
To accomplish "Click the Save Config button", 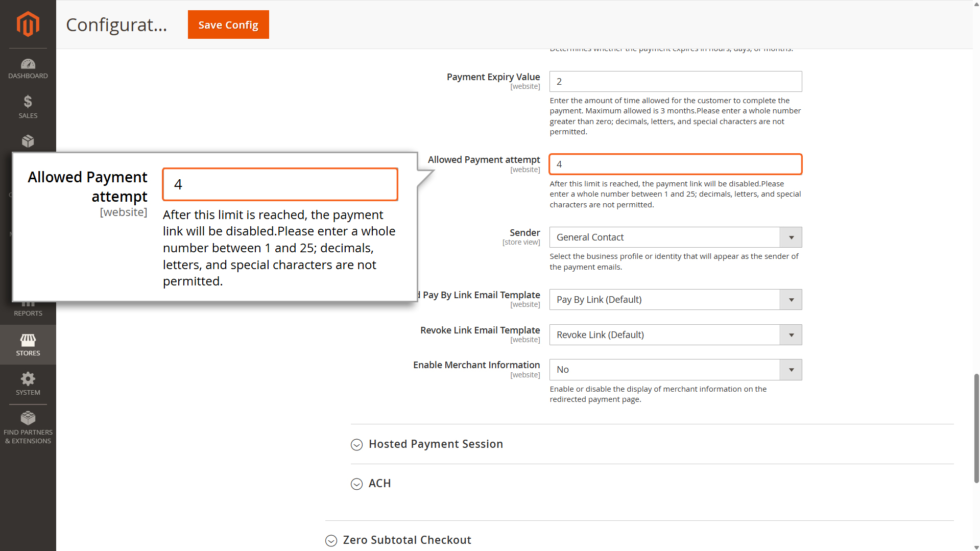I will click(x=228, y=25).
